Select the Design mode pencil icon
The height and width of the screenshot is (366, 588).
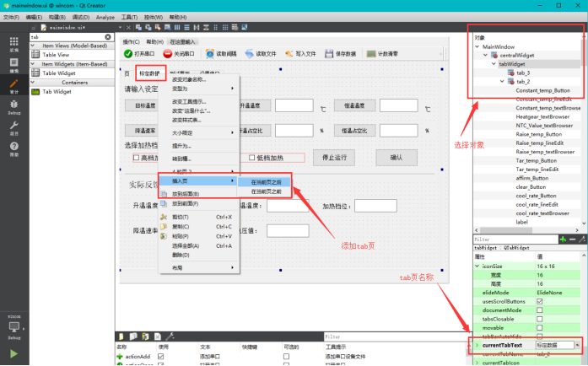pos(13,86)
